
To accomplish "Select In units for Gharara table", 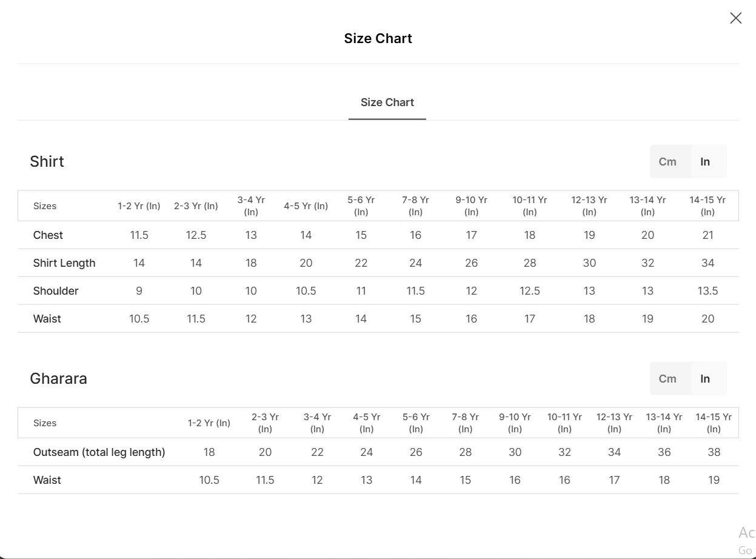I will click(x=705, y=379).
